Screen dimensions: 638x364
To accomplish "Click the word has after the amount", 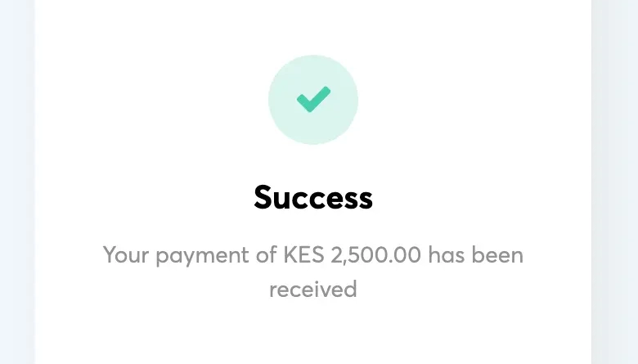I will point(447,255).
